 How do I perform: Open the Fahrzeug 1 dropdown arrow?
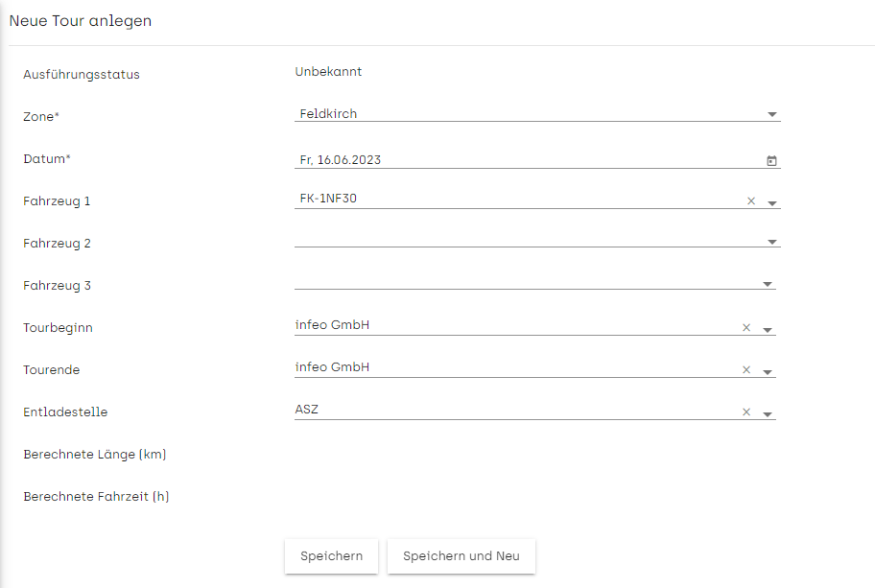coord(772,203)
